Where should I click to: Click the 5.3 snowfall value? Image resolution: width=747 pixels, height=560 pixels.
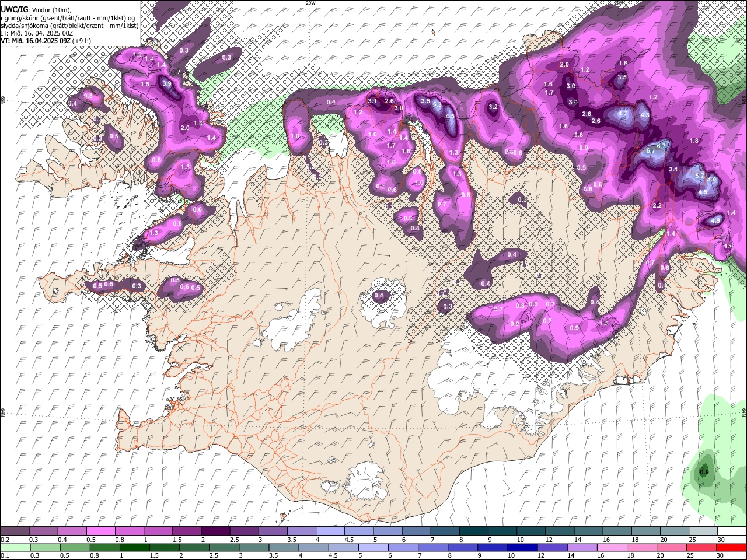coord(436,104)
